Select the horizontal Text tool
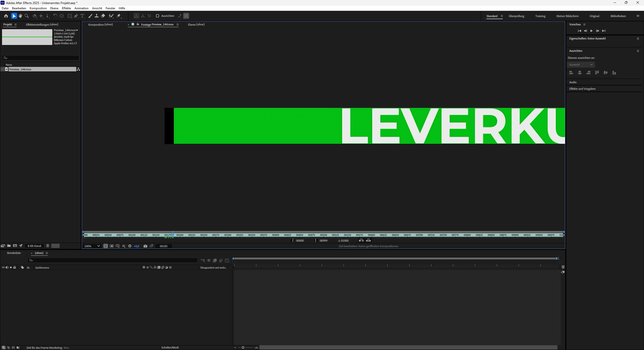644x350 pixels. pyautogui.click(x=82, y=16)
